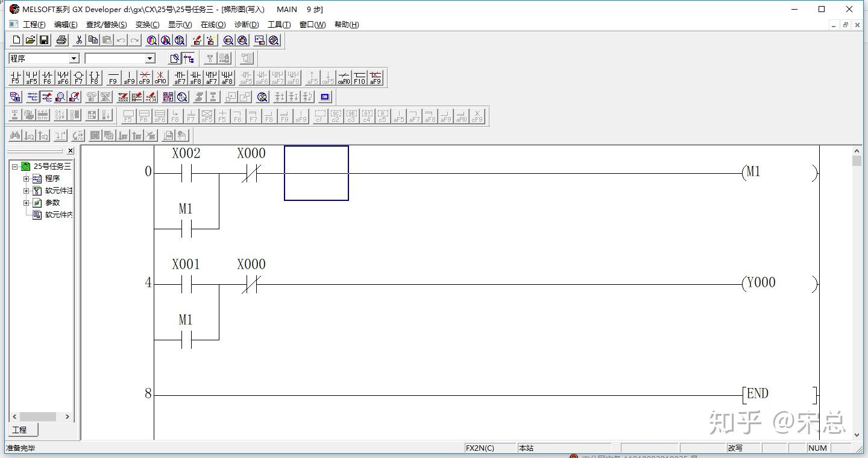Insert parallel open contact sF5
Screen dimensions: 868x458
click(31, 77)
